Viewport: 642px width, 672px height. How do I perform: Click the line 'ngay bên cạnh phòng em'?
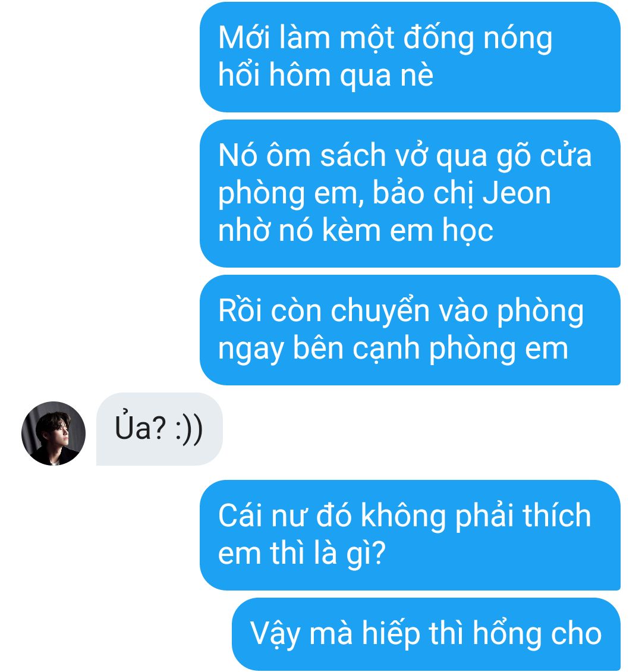click(393, 349)
